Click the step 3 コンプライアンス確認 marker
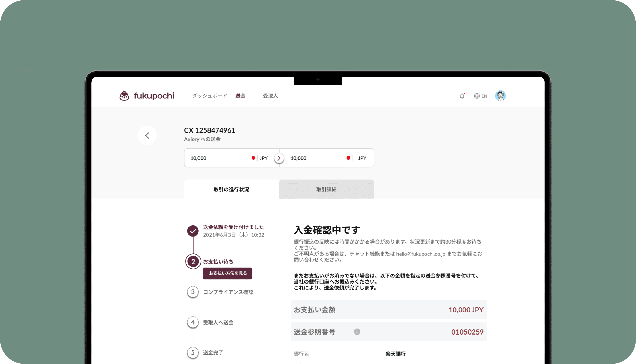 click(193, 292)
